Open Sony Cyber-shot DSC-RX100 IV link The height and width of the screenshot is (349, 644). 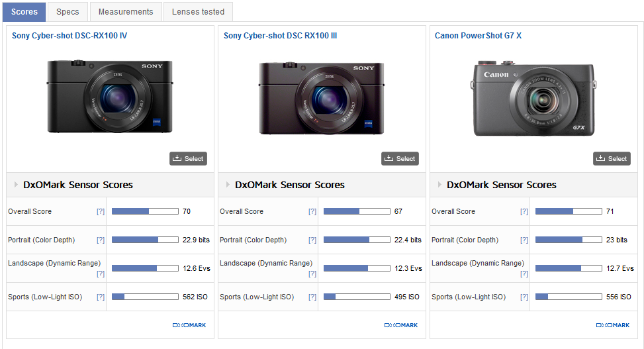pyautogui.click(x=69, y=36)
